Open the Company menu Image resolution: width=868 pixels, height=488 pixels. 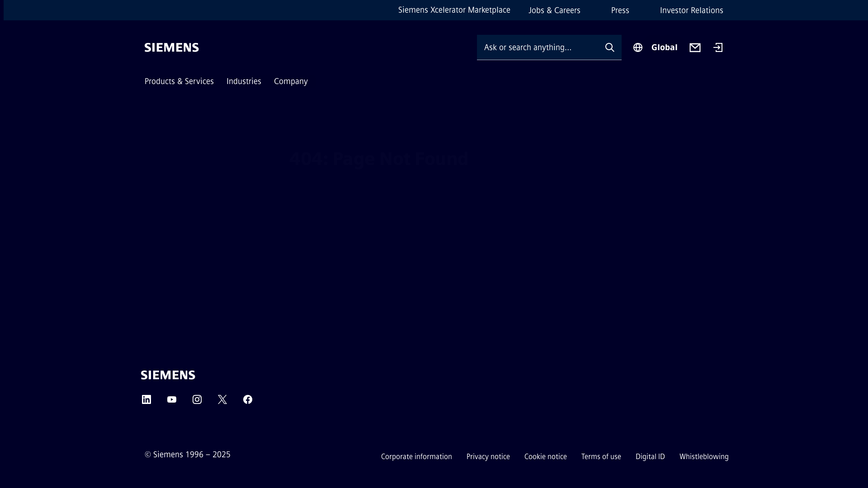[291, 81]
